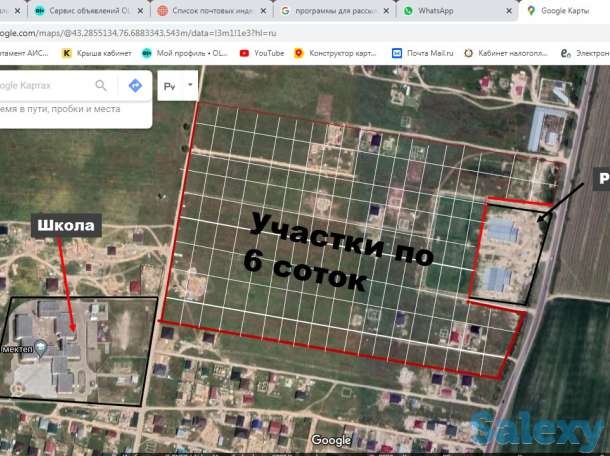Click the WhatsApp tab favicon
The width and height of the screenshot is (610, 456).
tap(408, 11)
